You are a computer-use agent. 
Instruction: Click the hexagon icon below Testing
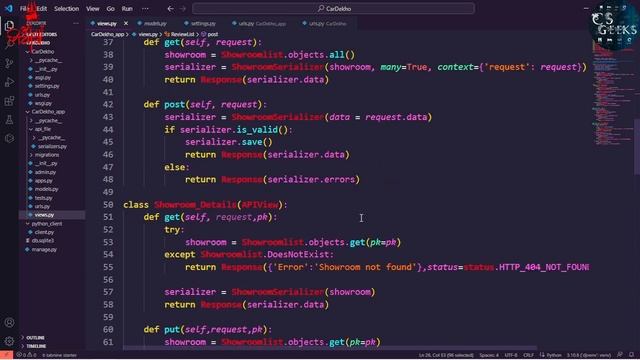pos(9,138)
